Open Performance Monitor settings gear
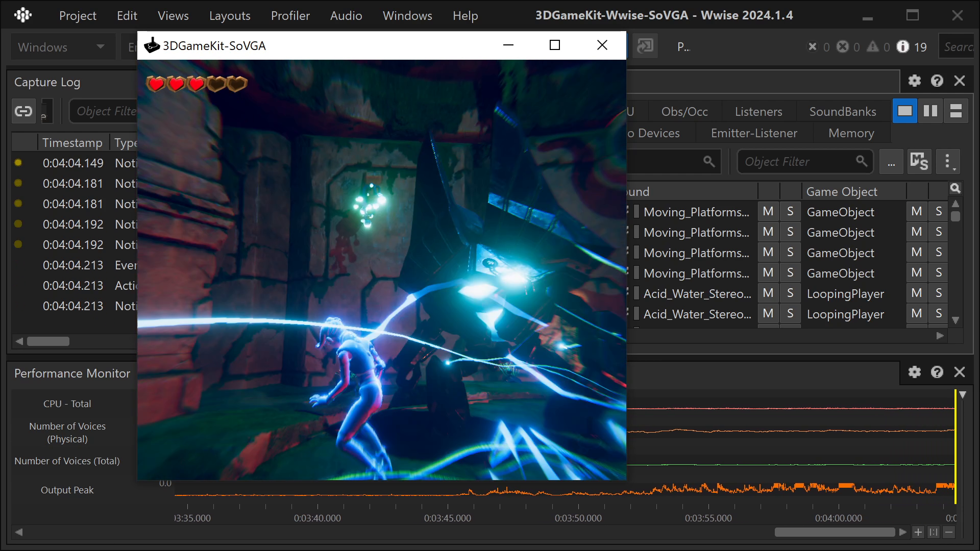 915,372
